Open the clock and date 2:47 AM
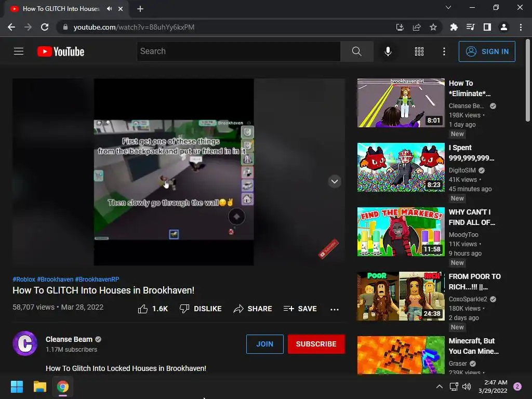This screenshot has height=399, width=532. click(x=493, y=387)
